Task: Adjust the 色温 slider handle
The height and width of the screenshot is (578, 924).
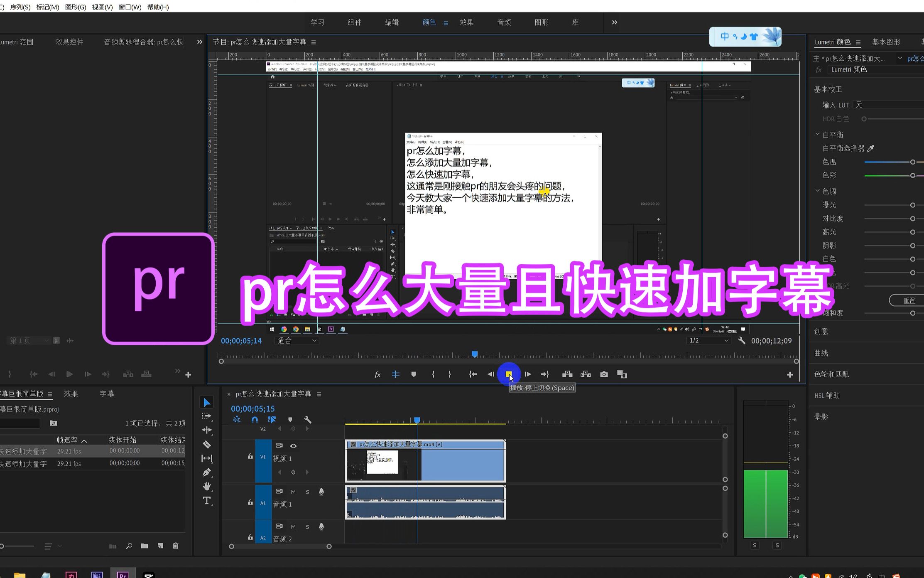Action: [x=912, y=162]
